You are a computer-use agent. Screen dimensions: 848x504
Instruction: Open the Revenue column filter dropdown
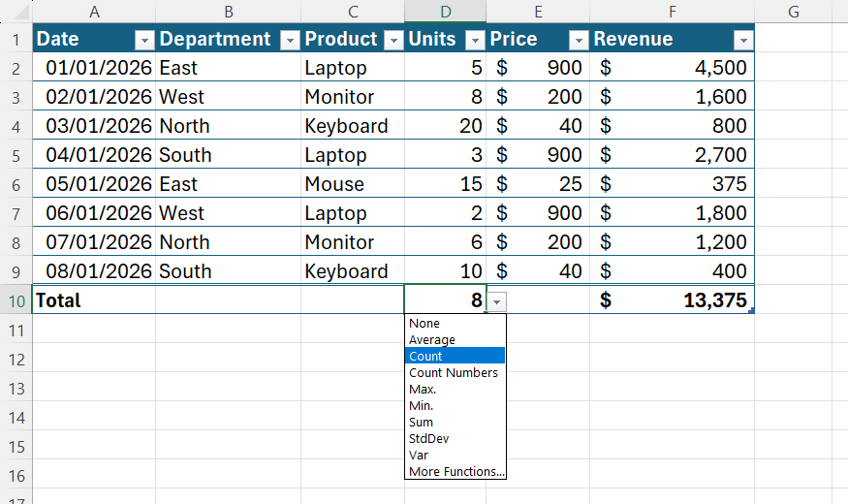743,40
